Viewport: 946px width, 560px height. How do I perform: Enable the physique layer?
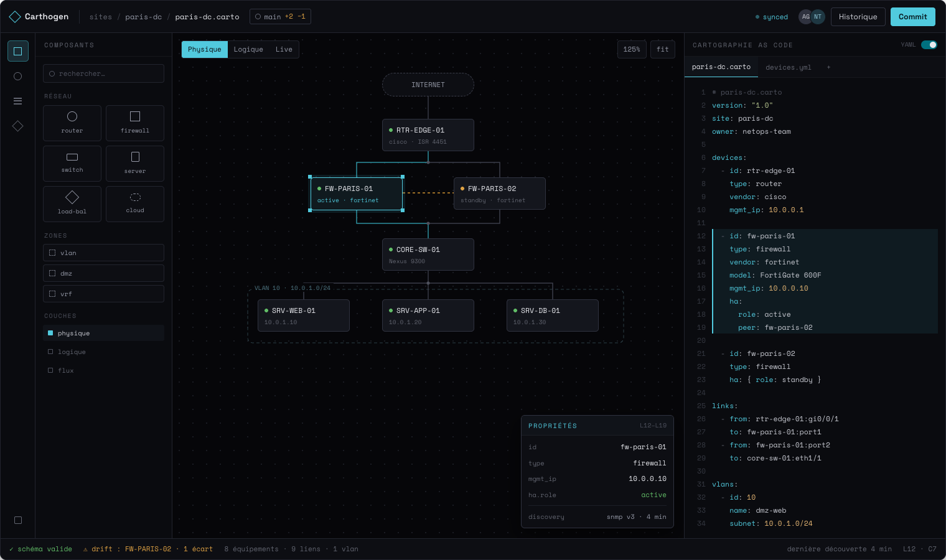pos(103,333)
